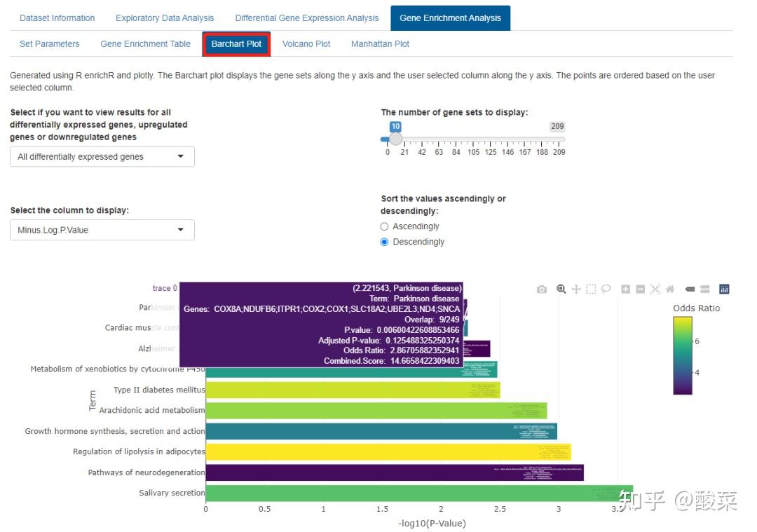Click the gene sets slider handle
Image resolution: width=757 pixels, height=532 pixels.
(395, 139)
